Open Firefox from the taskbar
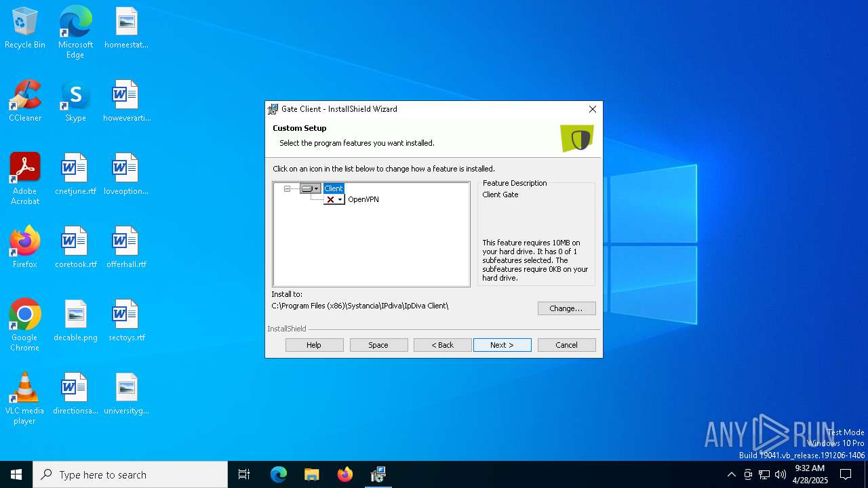This screenshot has height=488, width=868. [344, 474]
